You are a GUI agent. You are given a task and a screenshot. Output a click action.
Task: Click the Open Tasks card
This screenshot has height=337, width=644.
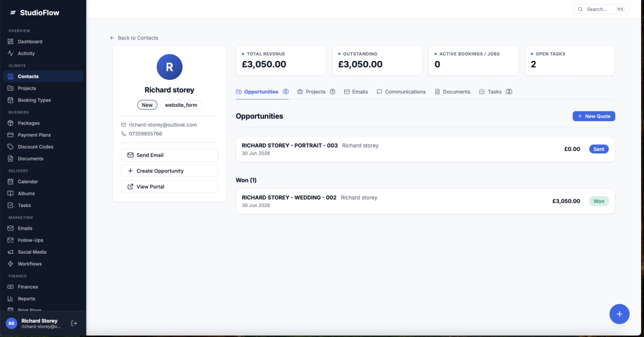(570, 60)
